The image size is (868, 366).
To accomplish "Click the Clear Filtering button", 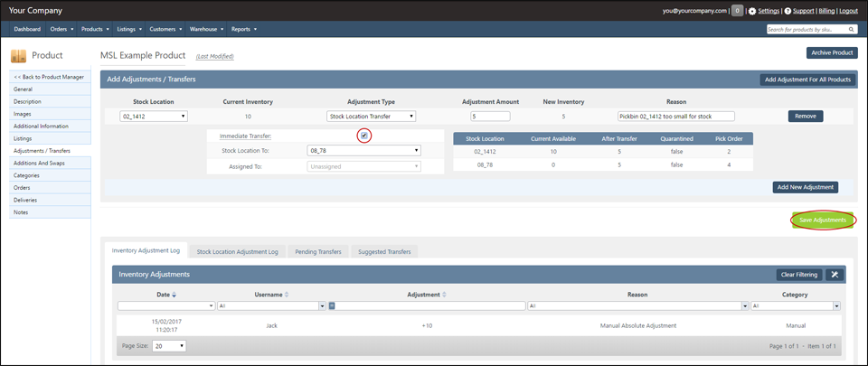I will 799,275.
